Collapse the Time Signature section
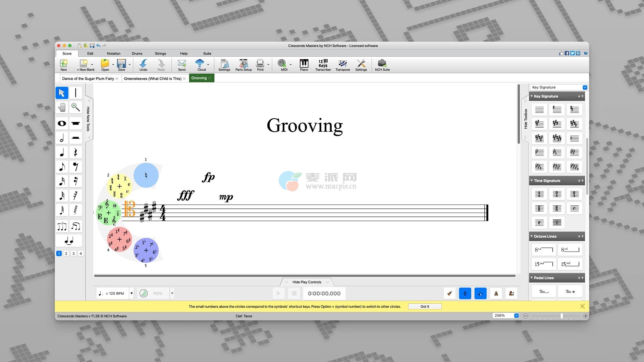This screenshot has width=644, height=362. 532,181
